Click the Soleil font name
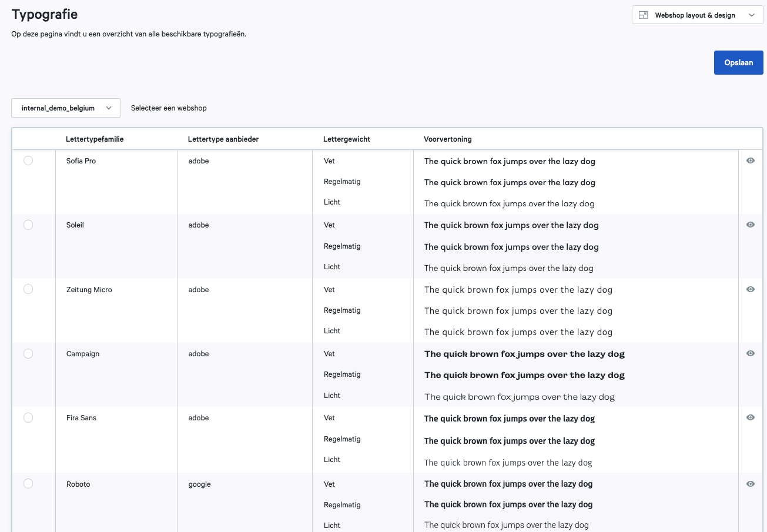 75,225
